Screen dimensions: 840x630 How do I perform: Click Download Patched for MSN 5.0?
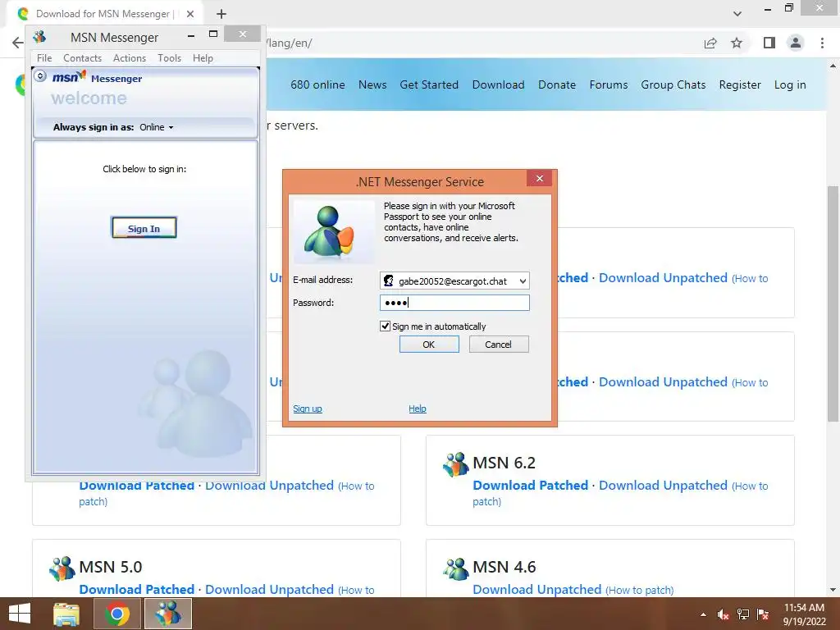point(137,589)
